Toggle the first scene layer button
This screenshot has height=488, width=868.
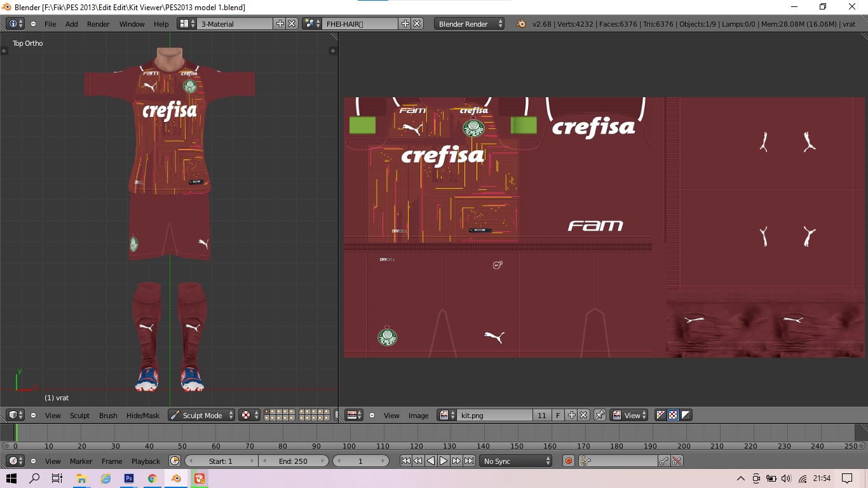pyautogui.click(x=267, y=412)
